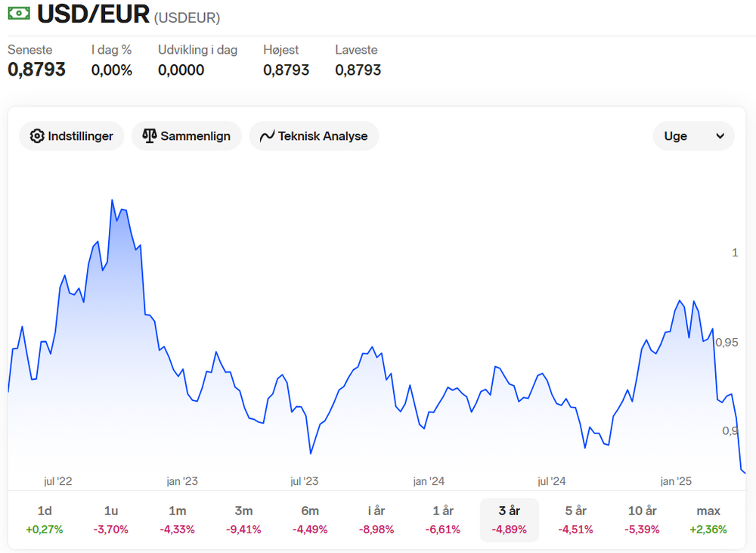This screenshot has width=756, height=553.
Task: Switch to the 3m time range
Action: [x=243, y=520]
